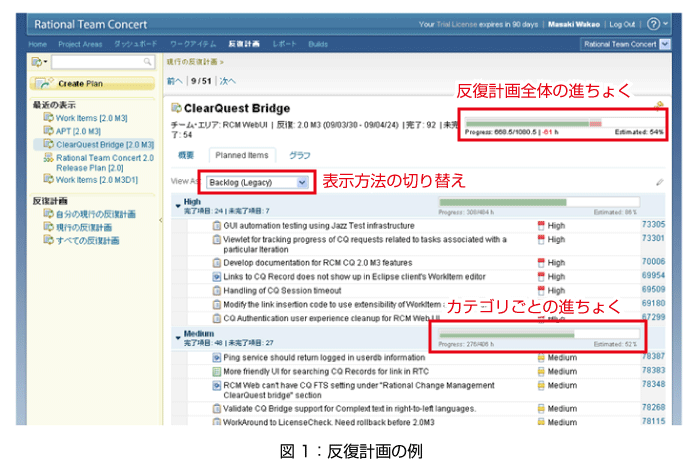Click the plan icon beside the search box
The width and height of the screenshot is (700, 470).
click(x=37, y=62)
